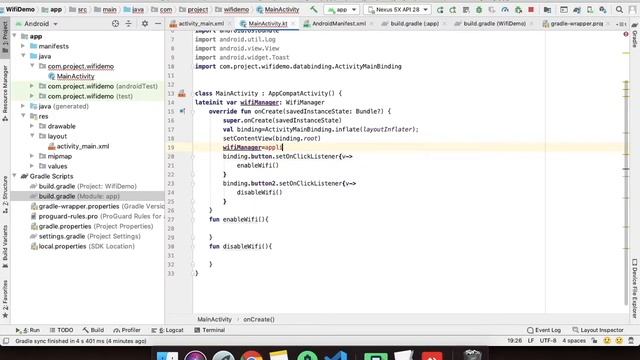Click the gutter icon beside class MainActivity line
This screenshot has width=640, height=360.
pyautogui.click(x=182, y=93)
